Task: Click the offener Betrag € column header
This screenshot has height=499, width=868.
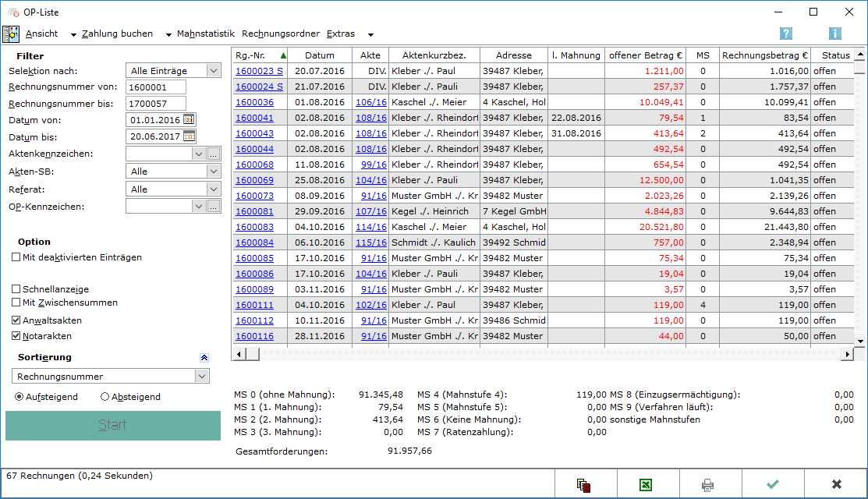Action: pyautogui.click(x=646, y=55)
